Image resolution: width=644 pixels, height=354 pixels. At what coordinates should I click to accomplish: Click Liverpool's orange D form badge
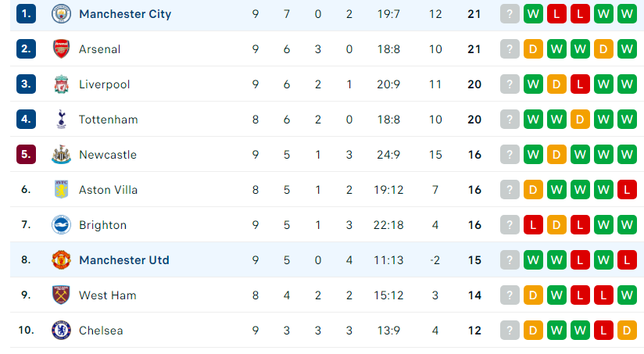coord(556,84)
